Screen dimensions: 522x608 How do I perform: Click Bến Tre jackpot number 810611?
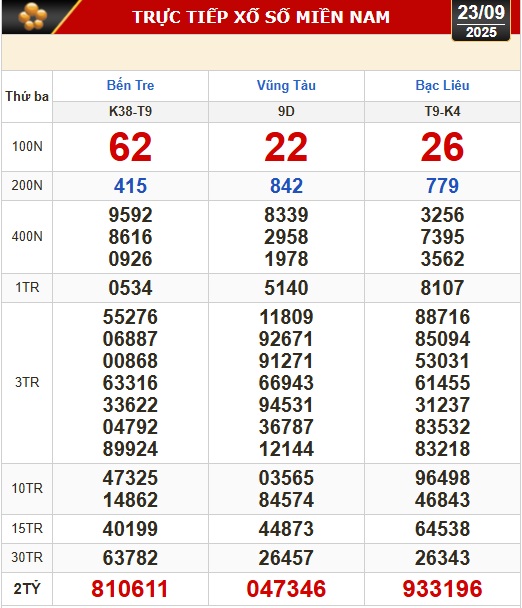coord(130,589)
